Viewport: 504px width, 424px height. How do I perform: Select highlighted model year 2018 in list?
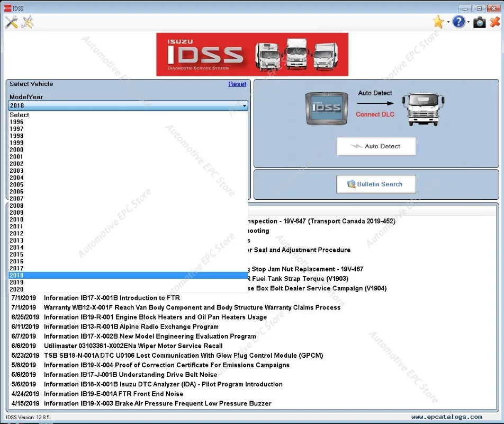[128, 276]
